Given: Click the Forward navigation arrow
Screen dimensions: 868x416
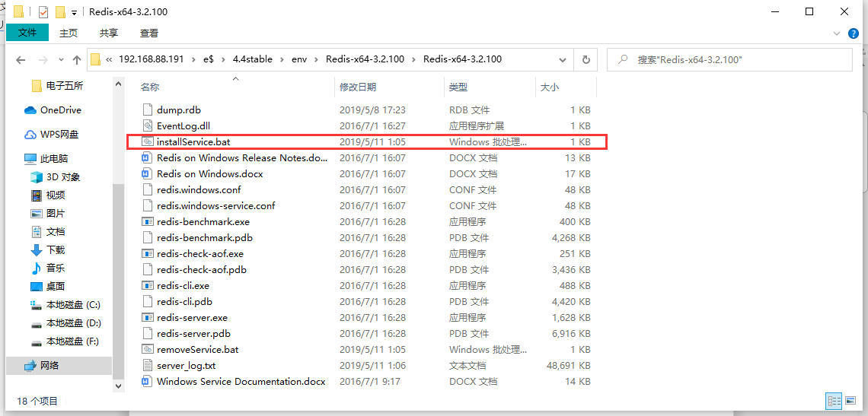Looking at the screenshot, I should (43, 60).
